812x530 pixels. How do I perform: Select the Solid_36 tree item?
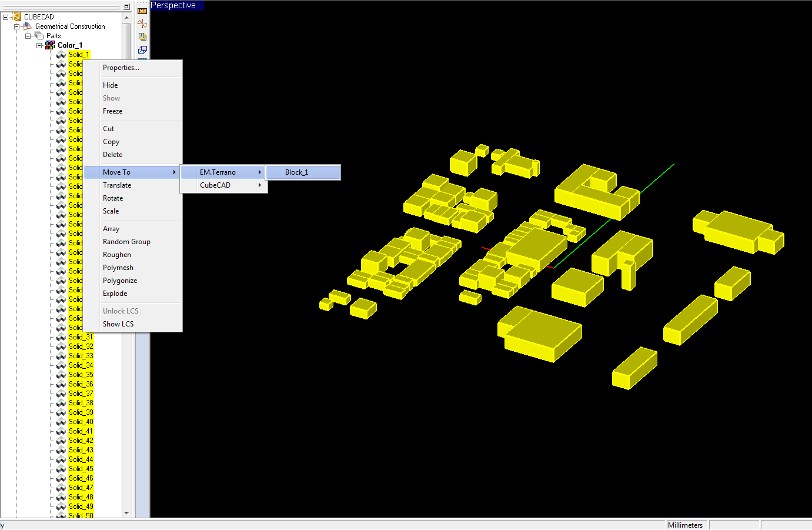(x=81, y=384)
